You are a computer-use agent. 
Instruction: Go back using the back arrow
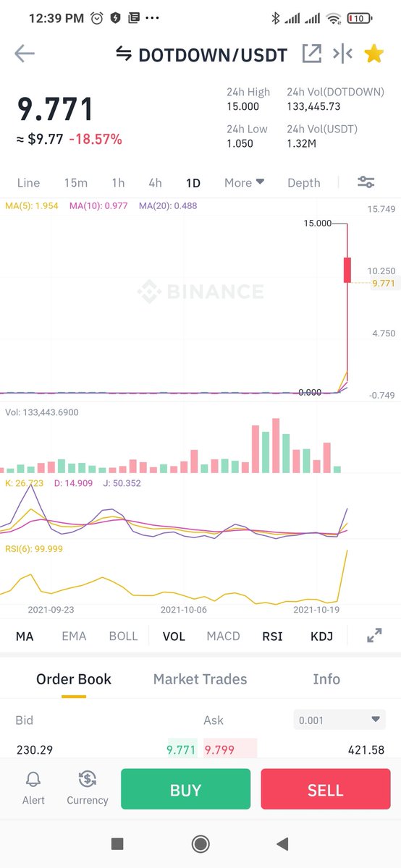25,54
